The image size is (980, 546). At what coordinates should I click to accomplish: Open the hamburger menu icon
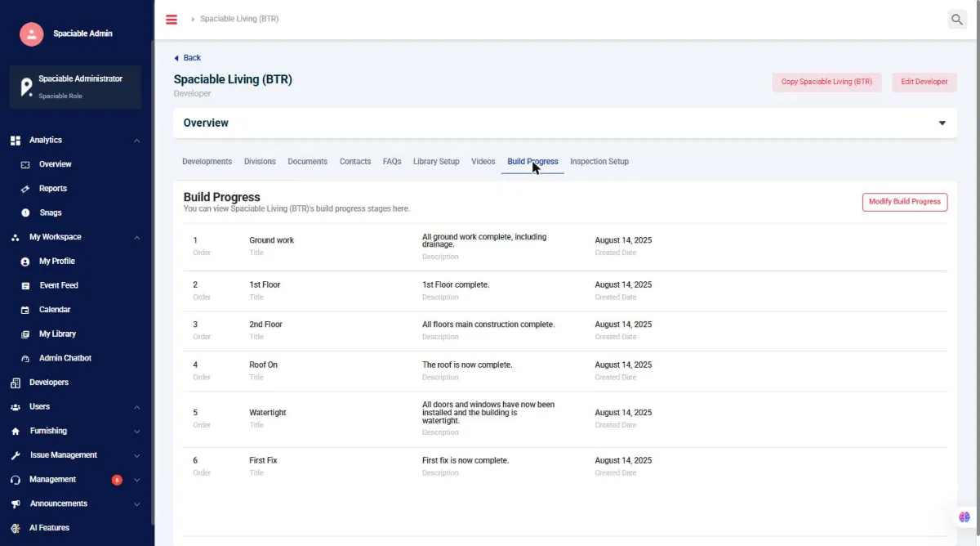(x=171, y=19)
